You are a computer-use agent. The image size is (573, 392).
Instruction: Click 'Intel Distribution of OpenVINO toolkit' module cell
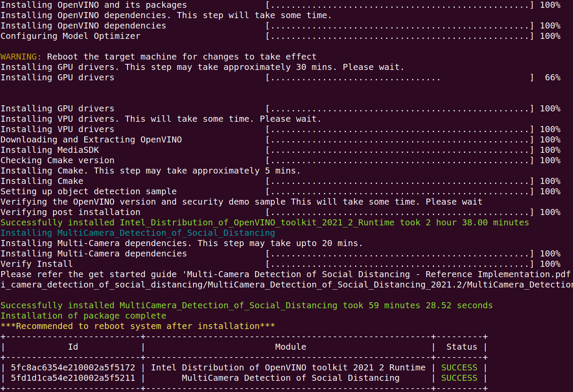tap(288, 368)
